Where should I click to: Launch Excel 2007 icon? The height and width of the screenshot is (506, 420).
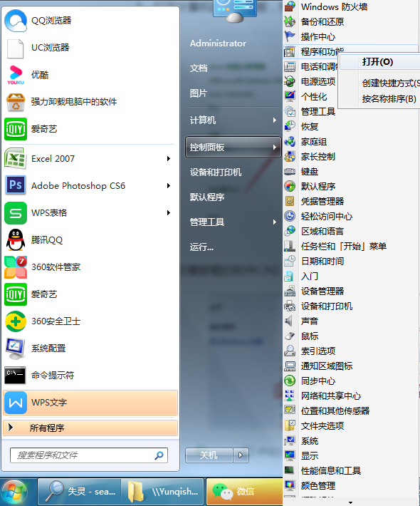tap(16, 158)
